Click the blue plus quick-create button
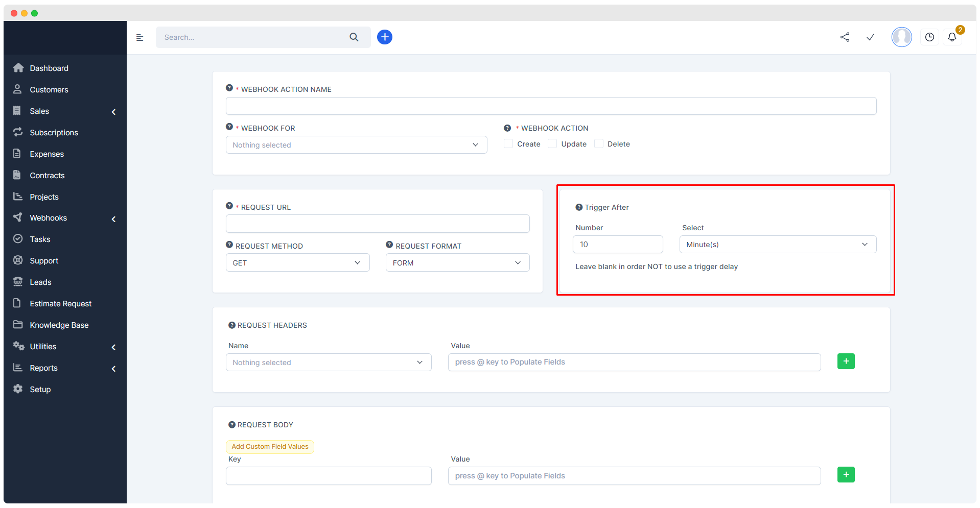 coord(384,37)
